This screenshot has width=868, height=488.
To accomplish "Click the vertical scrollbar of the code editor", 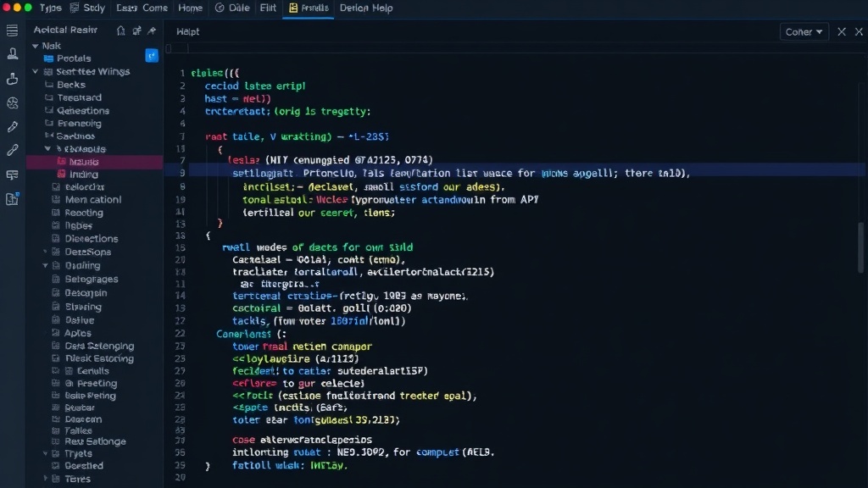I will click(x=861, y=247).
